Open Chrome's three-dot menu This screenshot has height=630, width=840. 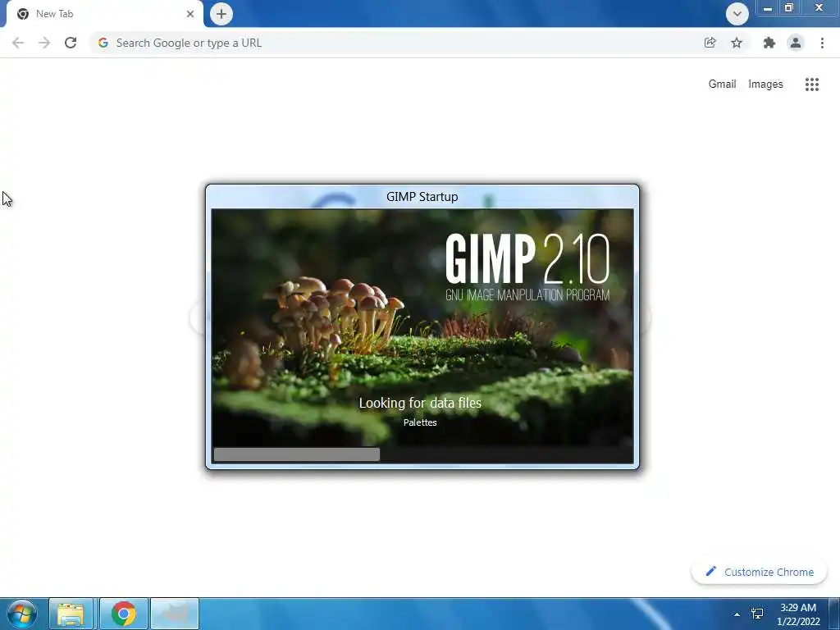coord(822,43)
